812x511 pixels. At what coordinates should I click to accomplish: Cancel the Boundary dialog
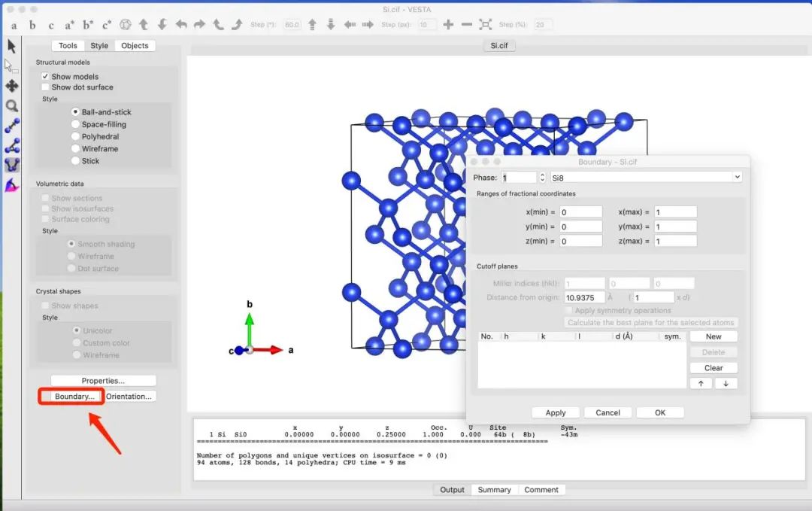click(x=608, y=412)
